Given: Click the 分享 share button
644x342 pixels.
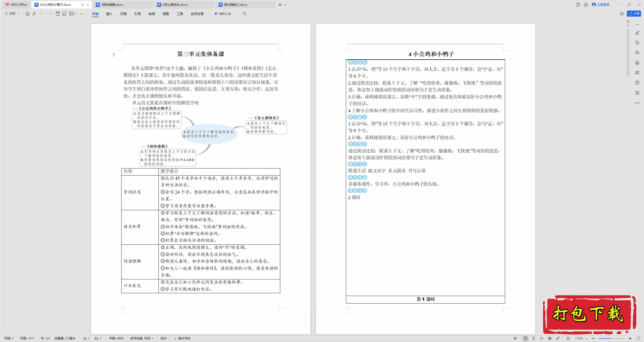Looking at the screenshot, I should tap(634, 14).
